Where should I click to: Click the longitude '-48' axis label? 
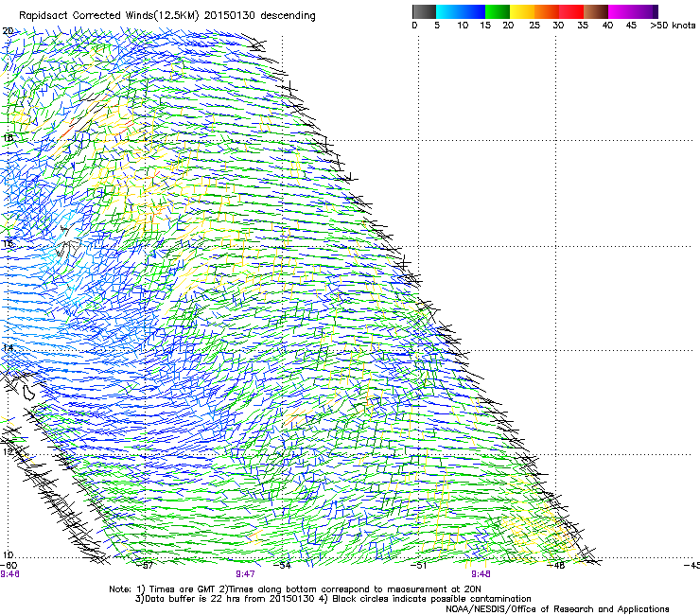pyautogui.click(x=557, y=566)
